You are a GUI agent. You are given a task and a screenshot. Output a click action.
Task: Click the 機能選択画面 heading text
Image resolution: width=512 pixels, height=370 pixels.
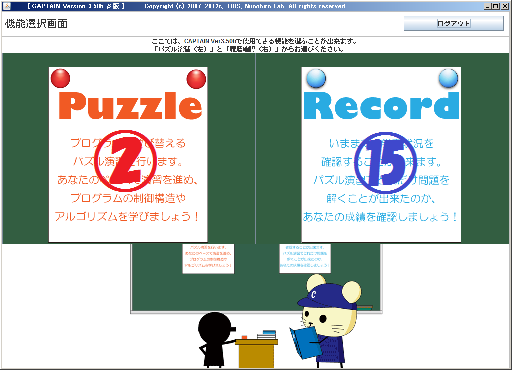tap(36, 23)
